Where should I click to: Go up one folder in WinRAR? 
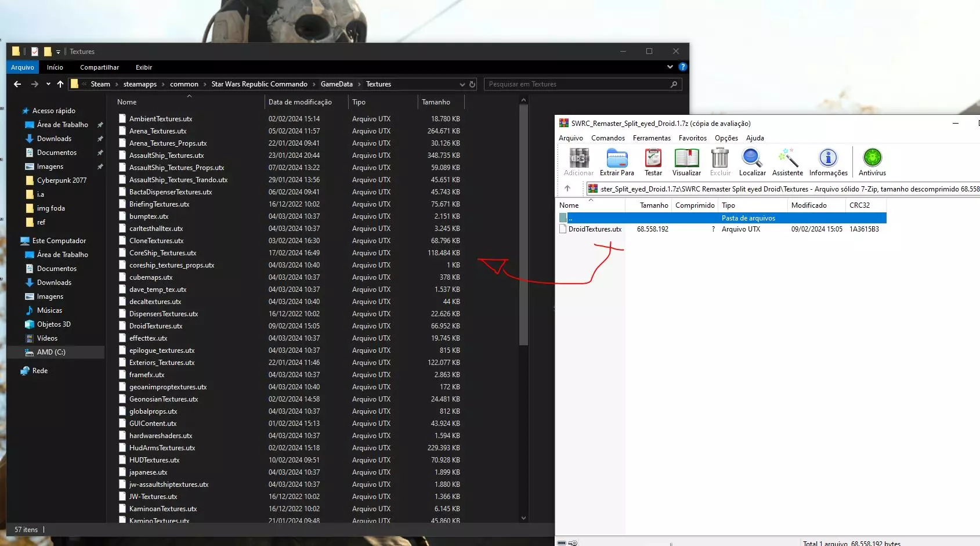point(567,189)
